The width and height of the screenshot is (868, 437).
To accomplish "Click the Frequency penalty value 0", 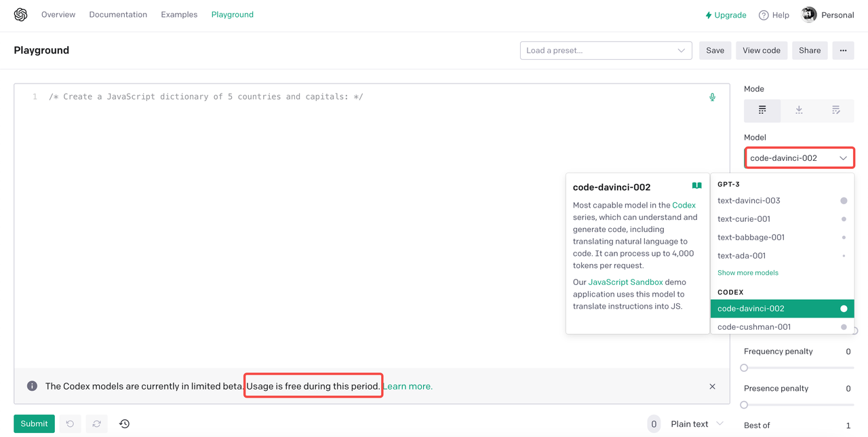I will point(848,351).
